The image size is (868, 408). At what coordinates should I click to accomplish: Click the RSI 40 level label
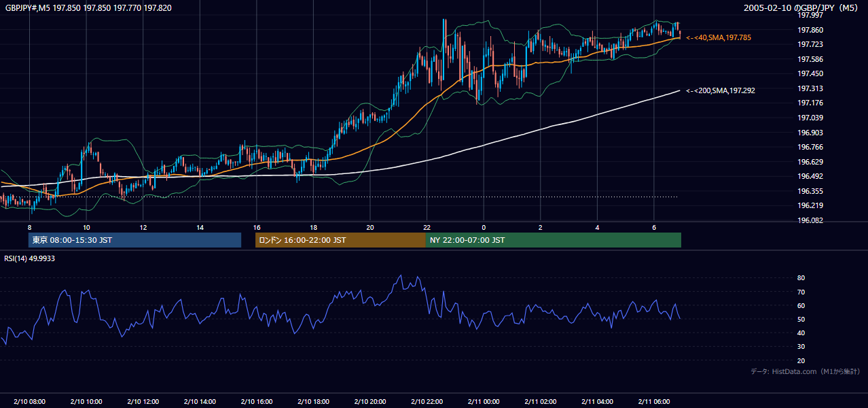[801, 333]
